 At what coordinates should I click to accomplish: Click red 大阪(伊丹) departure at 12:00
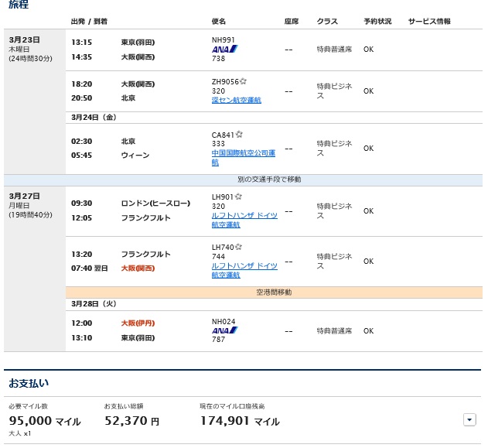[138, 323]
